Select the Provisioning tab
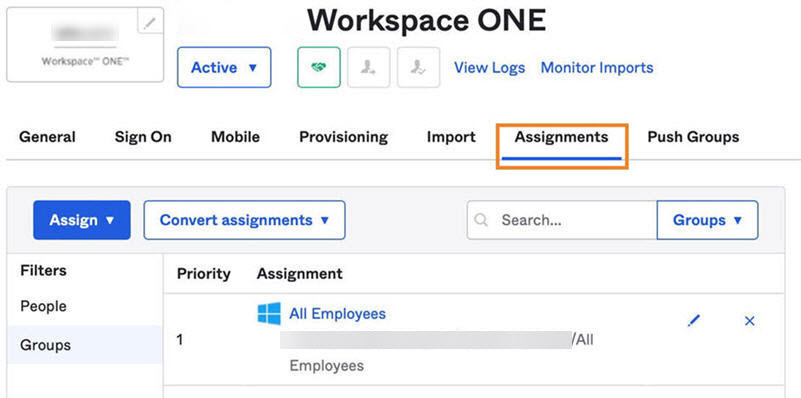 pyautogui.click(x=343, y=137)
